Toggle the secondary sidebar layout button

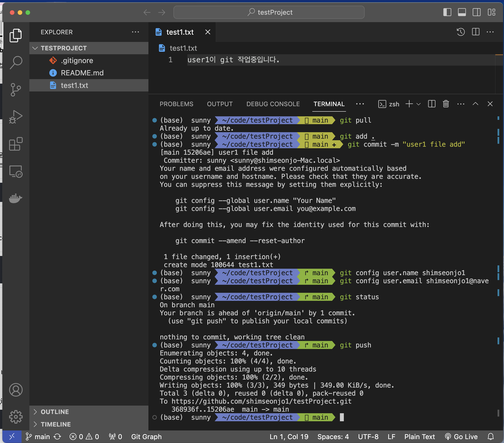(x=476, y=12)
